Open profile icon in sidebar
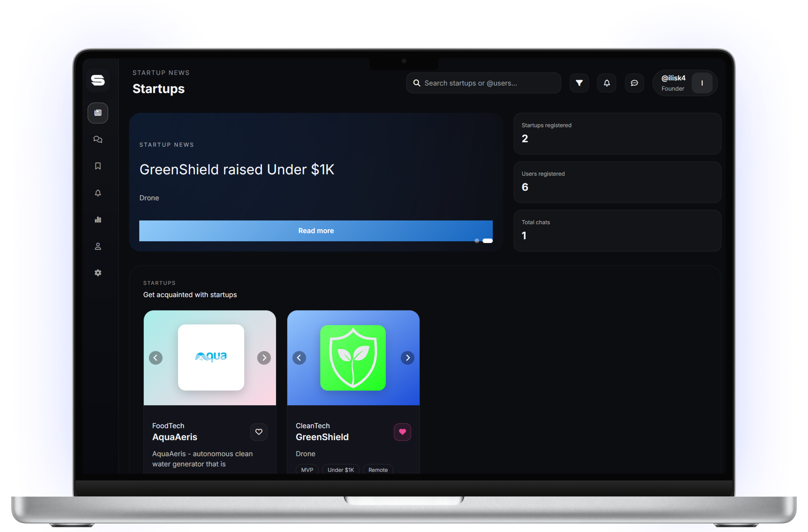808x532 pixels. click(x=98, y=246)
